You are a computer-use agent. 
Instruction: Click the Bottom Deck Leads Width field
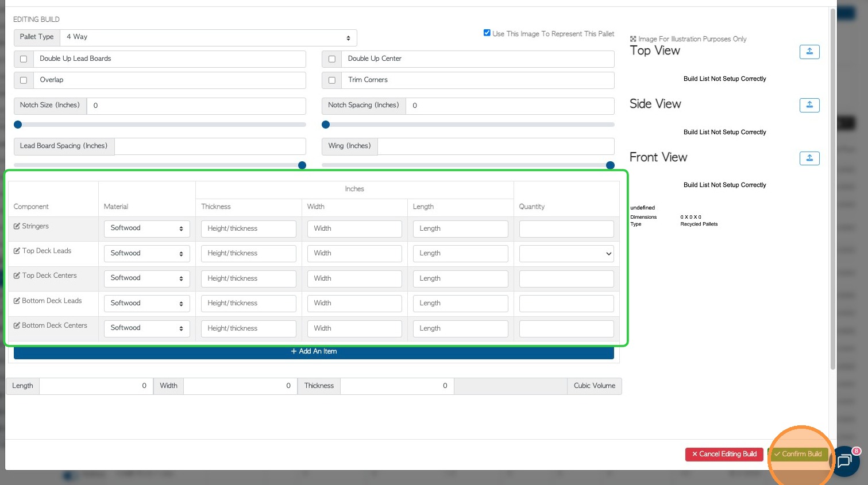[354, 303]
